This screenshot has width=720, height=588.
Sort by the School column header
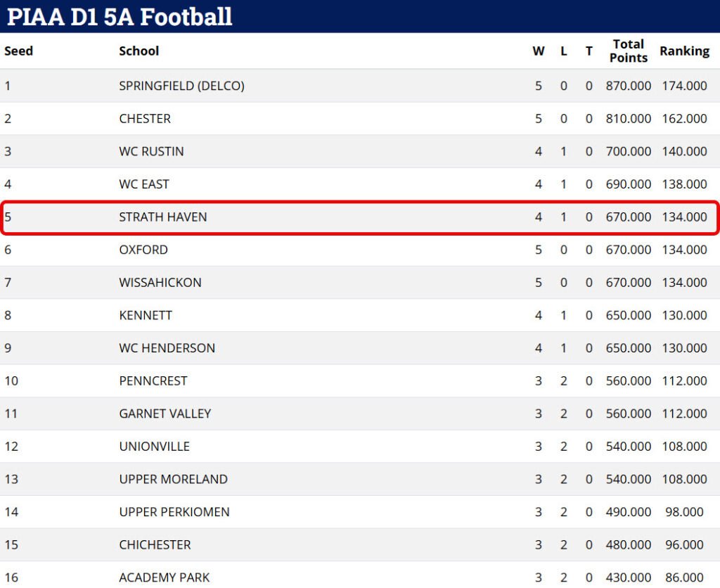click(x=139, y=51)
